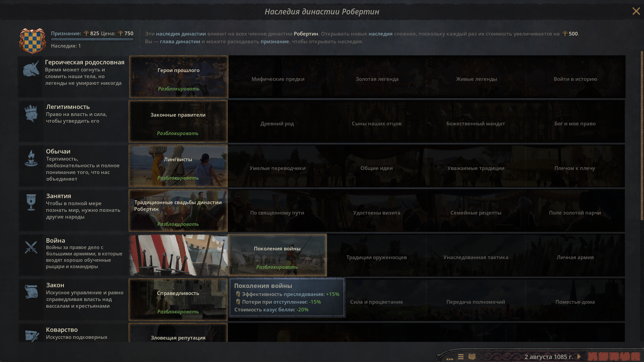Click the scroll Закон track icon
This screenshot has width=644, height=362.
coord(31,292)
